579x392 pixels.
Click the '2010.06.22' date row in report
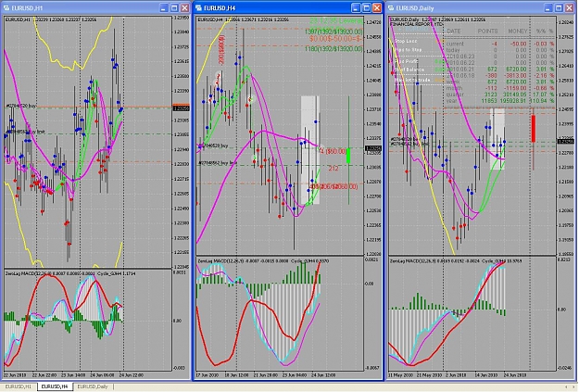click(460, 62)
